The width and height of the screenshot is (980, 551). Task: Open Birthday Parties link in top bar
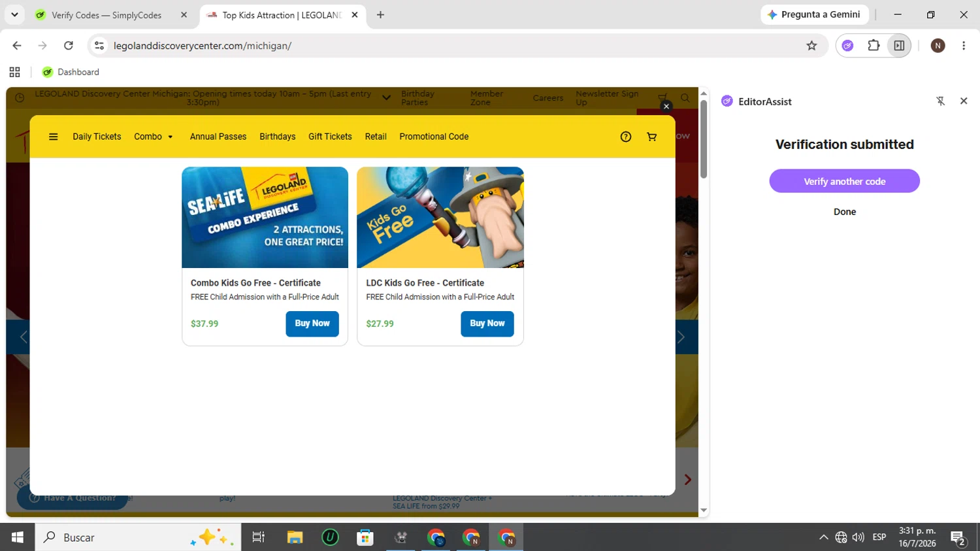click(x=417, y=98)
